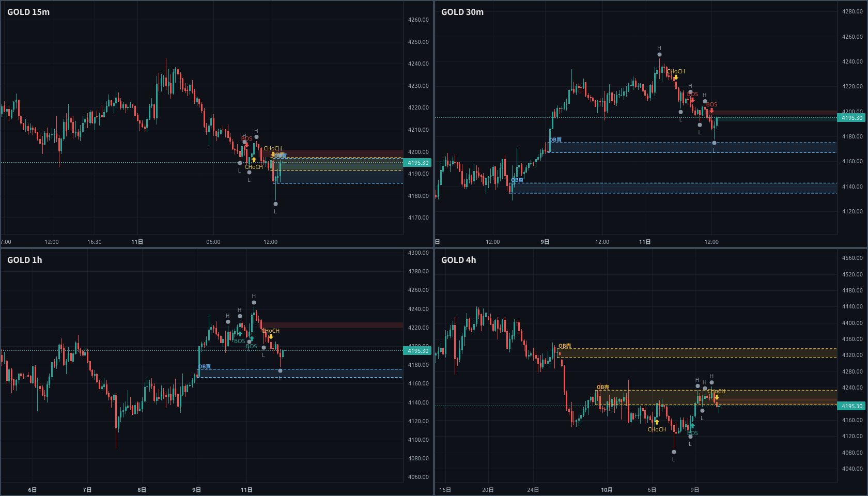Click the 20日 date label on GOLD 4h
The height and width of the screenshot is (496, 868).
pyautogui.click(x=488, y=490)
